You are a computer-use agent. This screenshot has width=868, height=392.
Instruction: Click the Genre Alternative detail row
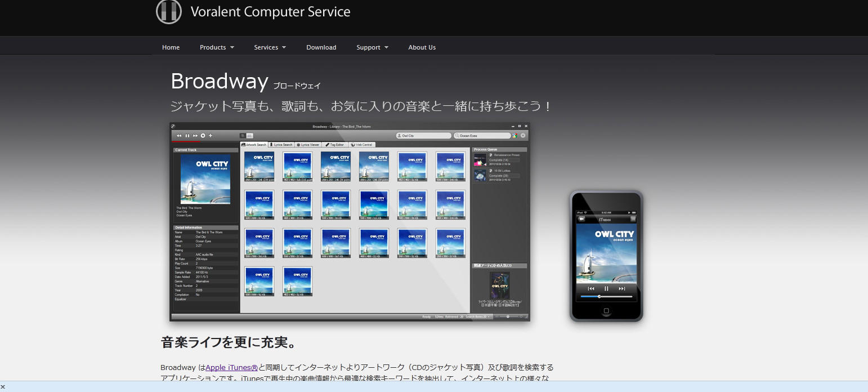click(x=206, y=281)
